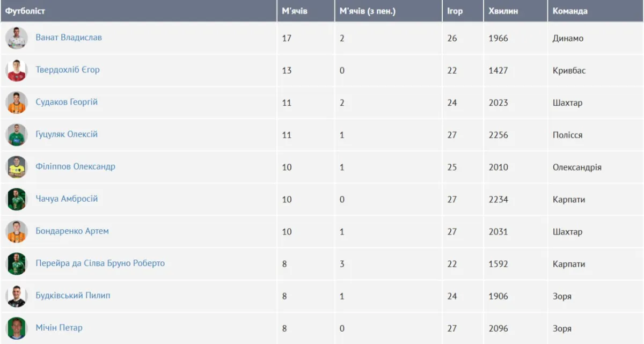Click minutes value 1427
The height and width of the screenshot is (344, 644).
click(x=498, y=71)
